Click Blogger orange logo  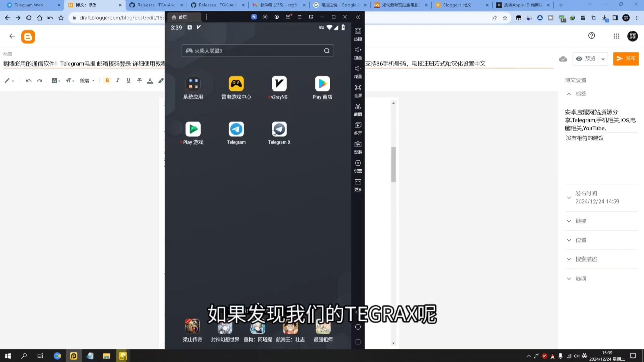[x=28, y=37]
